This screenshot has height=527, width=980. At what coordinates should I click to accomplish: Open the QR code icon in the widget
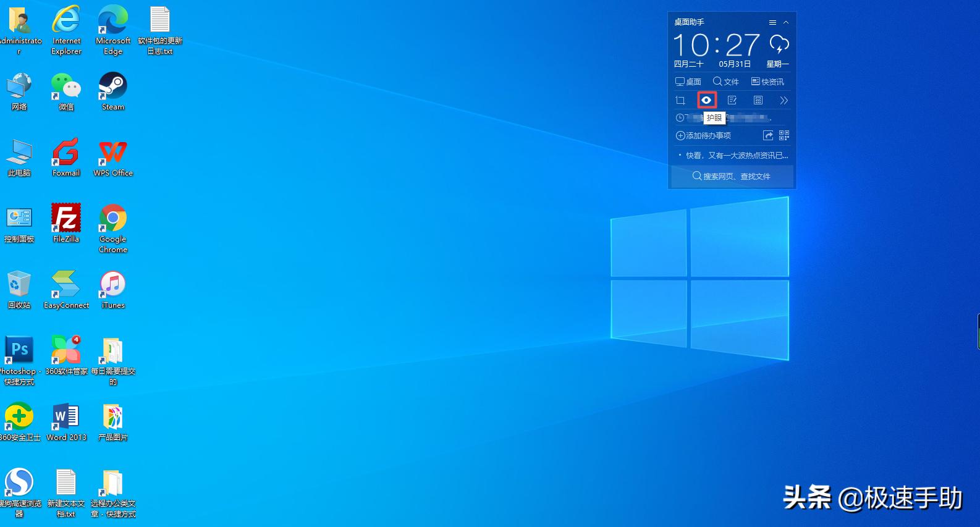pyautogui.click(x=784, y=135)
